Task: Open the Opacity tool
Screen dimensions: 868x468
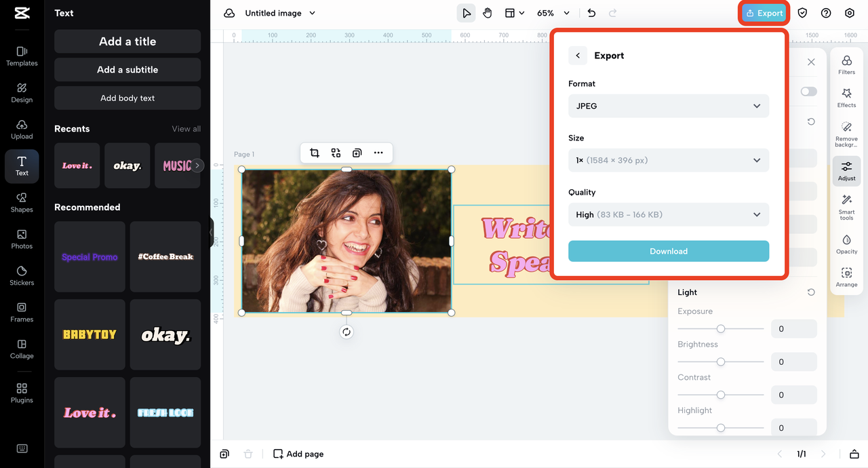Action: tap(846, 244)
